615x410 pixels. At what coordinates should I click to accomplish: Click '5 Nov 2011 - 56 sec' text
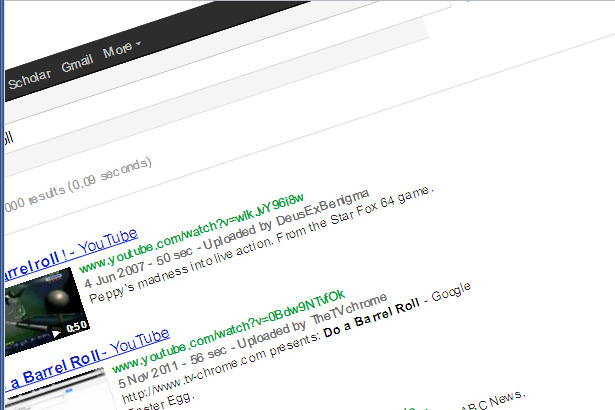[173, 366]
